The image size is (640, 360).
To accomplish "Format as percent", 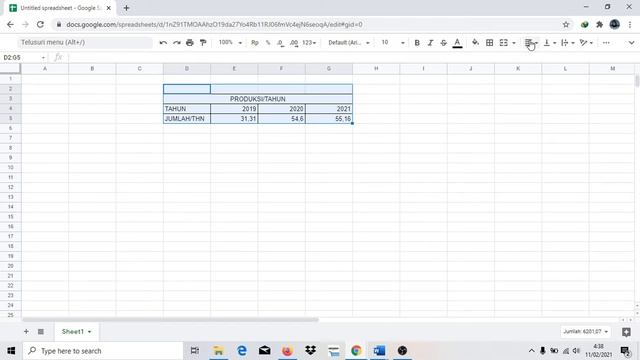I will tap(268, 42).
